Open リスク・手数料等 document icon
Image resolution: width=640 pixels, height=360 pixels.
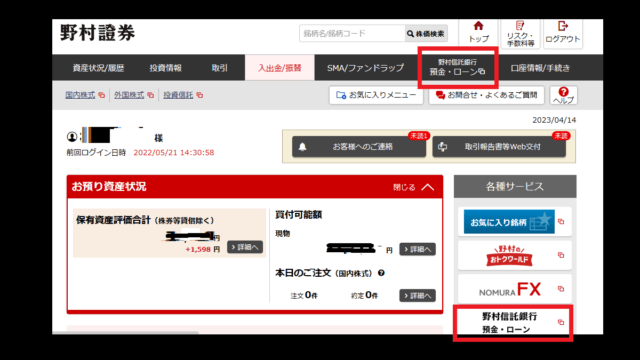pos(520,26)
